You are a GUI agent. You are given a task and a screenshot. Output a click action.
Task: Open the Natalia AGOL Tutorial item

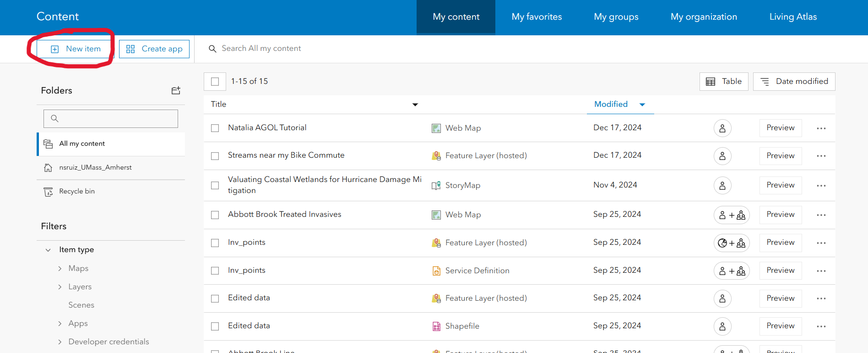[x=267, y=127]
